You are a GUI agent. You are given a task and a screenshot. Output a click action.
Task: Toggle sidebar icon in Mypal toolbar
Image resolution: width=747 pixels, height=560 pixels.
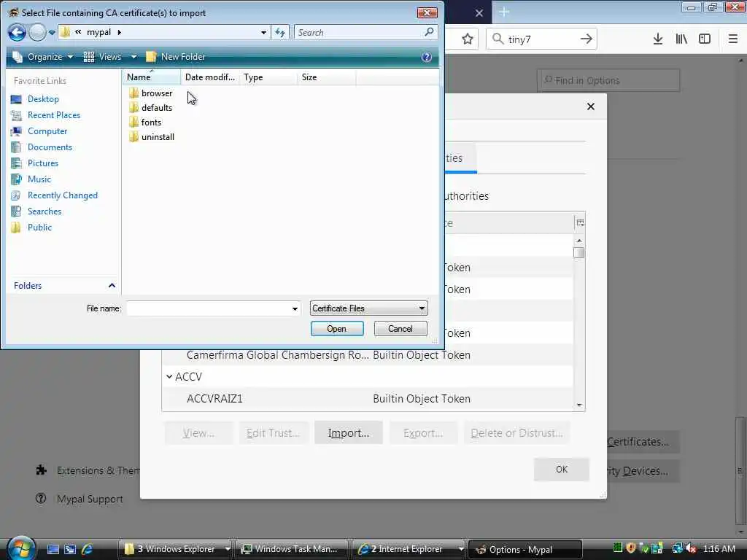pos(705,39)
